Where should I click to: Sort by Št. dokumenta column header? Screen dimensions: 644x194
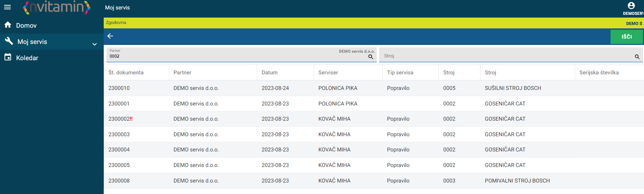click(126, 72)
